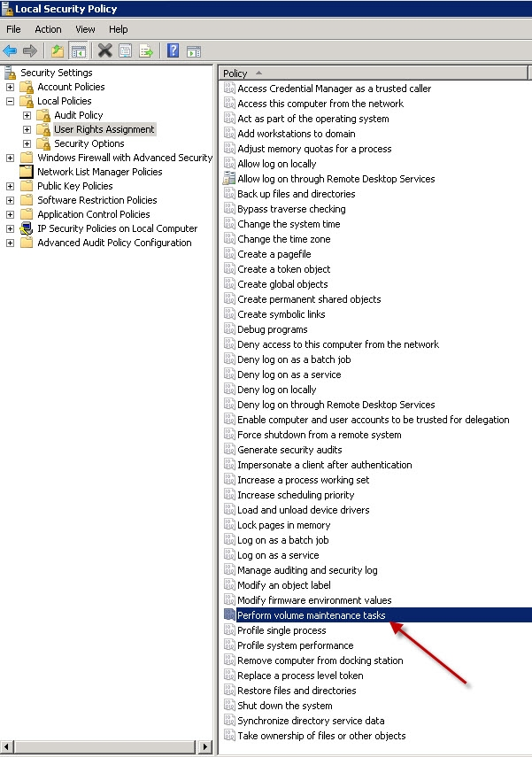Expand IP Security Policies on Local Computer

(10, 228)
